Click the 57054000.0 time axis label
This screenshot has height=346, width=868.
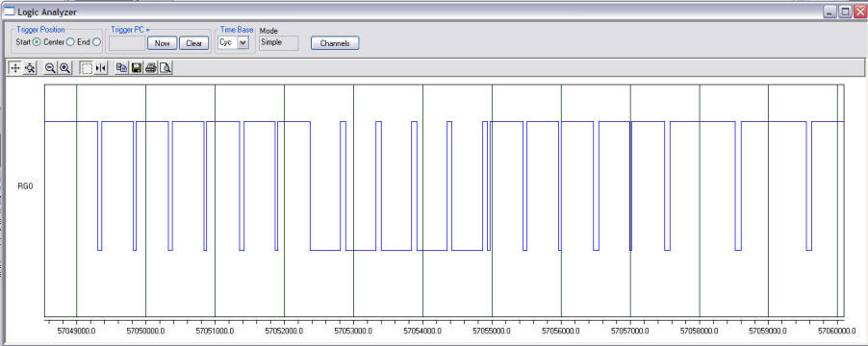[x=422, y=331]
